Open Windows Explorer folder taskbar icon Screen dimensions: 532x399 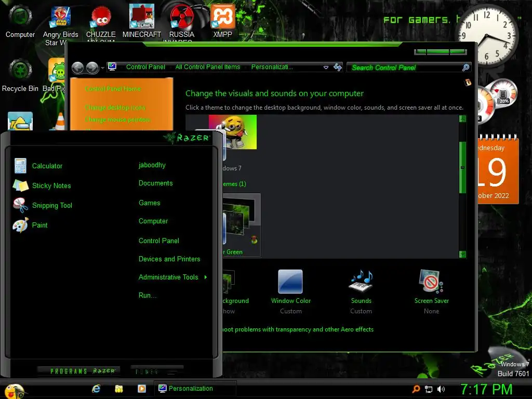[119, 389]
